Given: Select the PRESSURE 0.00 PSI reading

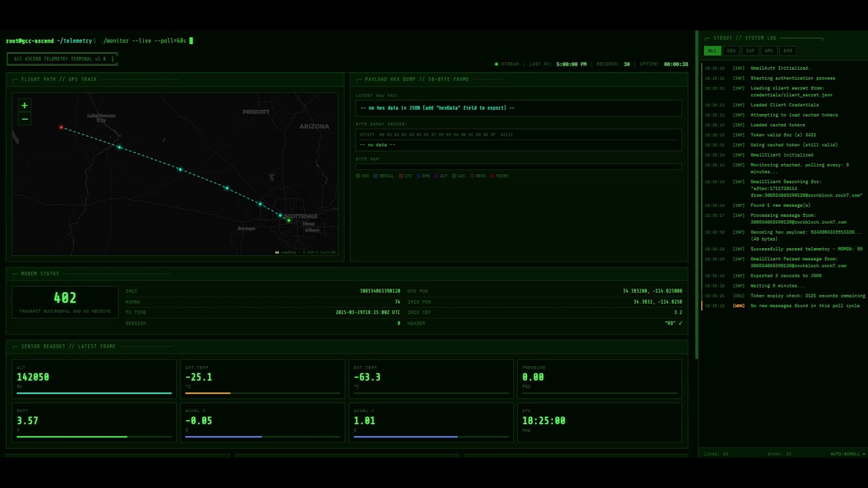Looking at the screenshot, I should [x=533, y=378].
